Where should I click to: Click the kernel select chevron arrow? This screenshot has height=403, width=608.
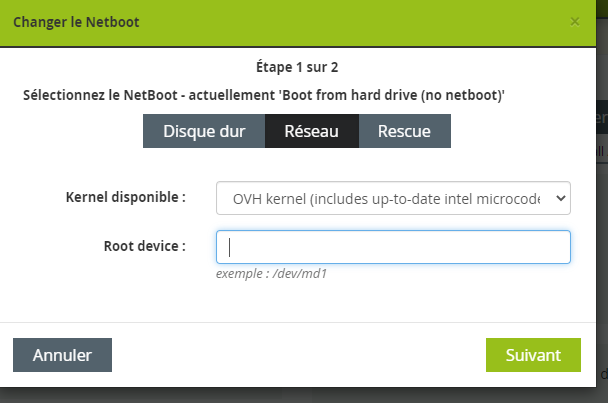(560, 198)
